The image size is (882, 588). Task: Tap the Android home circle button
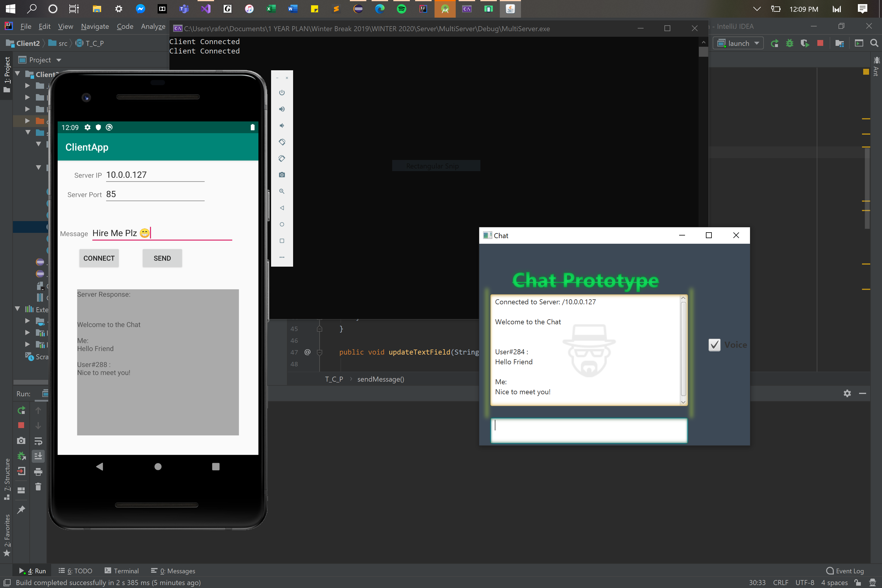(x=158, y=466)
